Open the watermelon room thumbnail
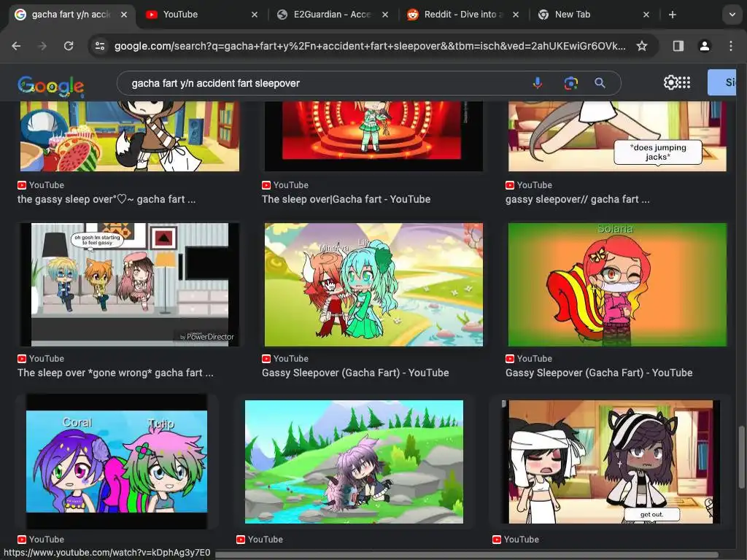Screen dimensions: 747x560 pyautogui.click(x=130, y=136)
